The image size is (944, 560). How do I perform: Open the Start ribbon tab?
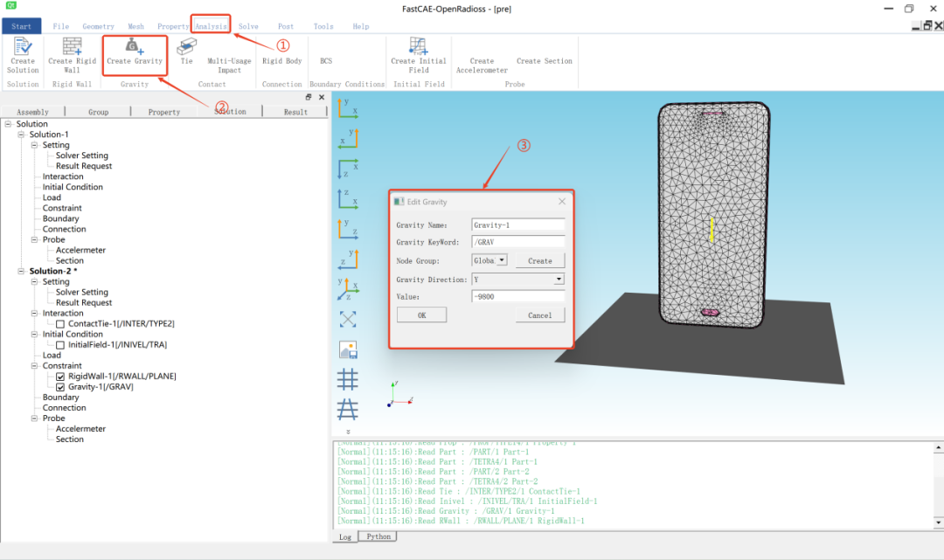click(x=21, y=26)
